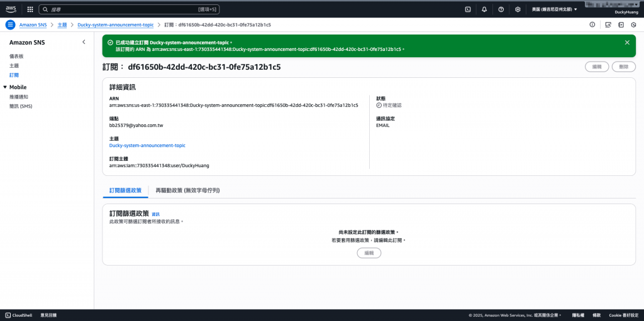Dismiss the green success banner
Screen dimensions: 644x321
(x=627, y=42)
